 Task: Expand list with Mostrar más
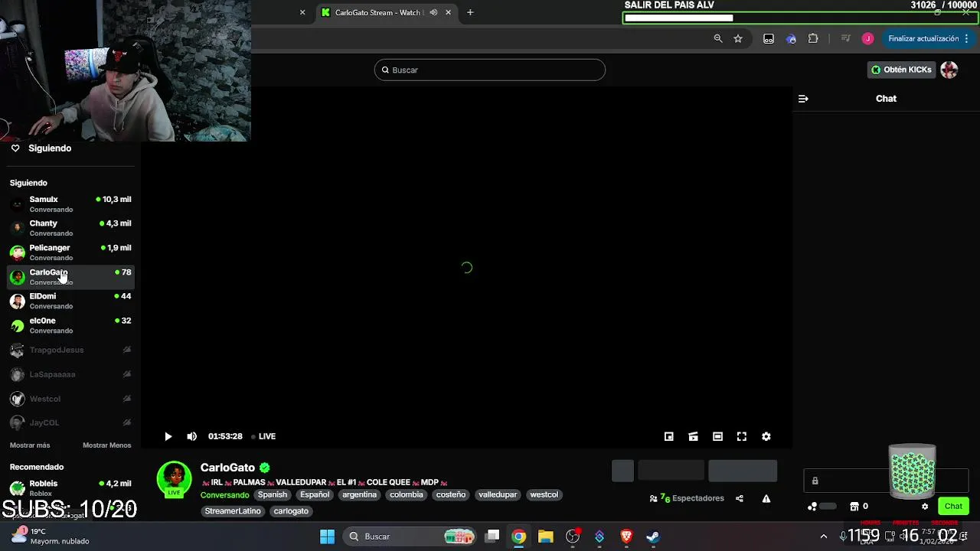pyautogui.click(x=30, y=445)
